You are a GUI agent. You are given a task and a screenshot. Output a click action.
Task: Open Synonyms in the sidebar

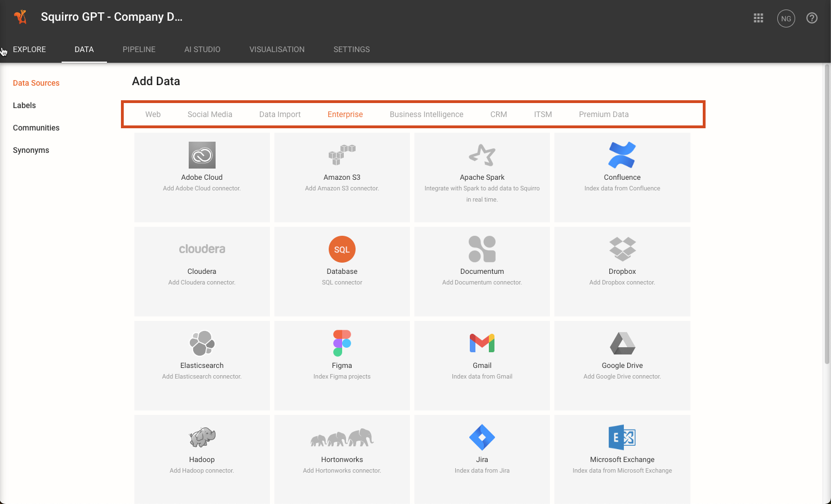tap(31, 150)
